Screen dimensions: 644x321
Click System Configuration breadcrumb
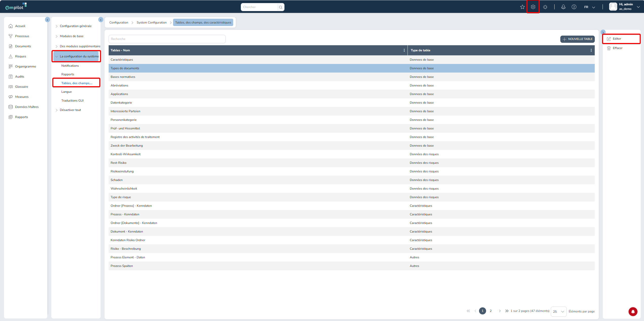coord(152,22)
